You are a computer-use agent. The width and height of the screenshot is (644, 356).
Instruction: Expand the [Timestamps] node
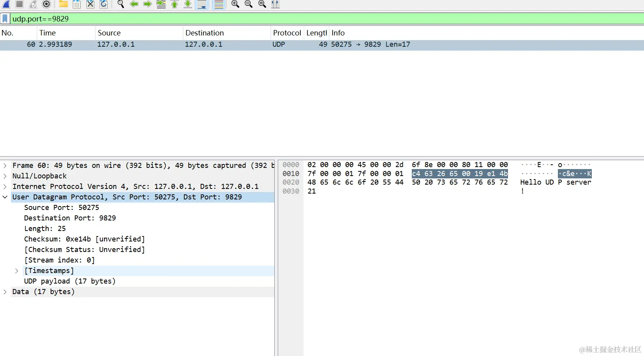click(x=17, y=271)
